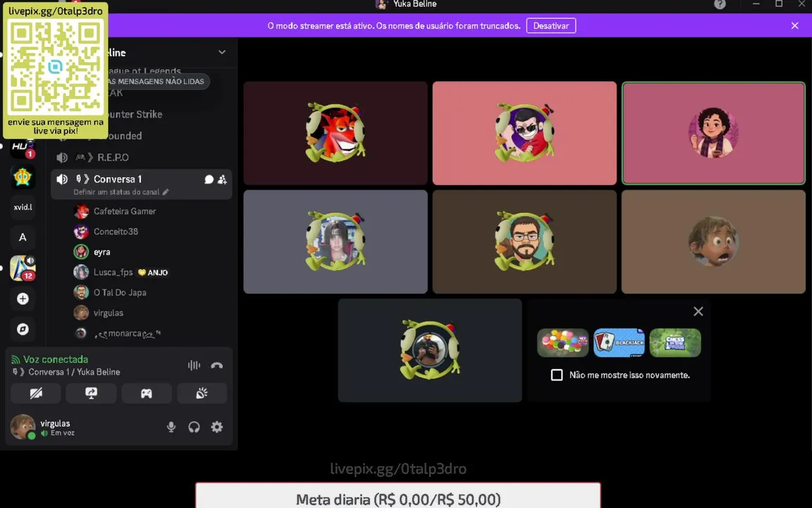This screenshot has height=508, width=812.
Task: Open noise suppression waveform icon
Action: coord(194,365)
